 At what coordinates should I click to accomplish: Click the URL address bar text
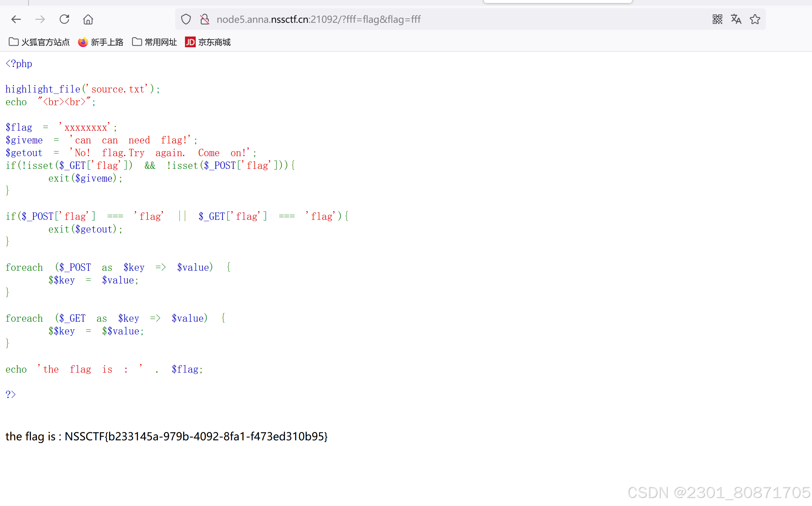click(318, 19)
